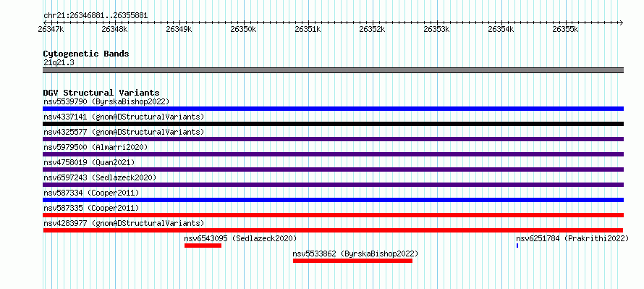Open label nsv6543095 (Sedlazeck2020)
644x289 pixels.
pos(240,238)
